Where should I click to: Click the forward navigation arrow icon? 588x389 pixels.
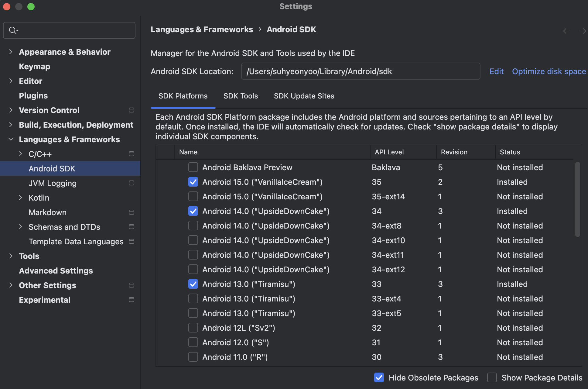pos(582,31)
